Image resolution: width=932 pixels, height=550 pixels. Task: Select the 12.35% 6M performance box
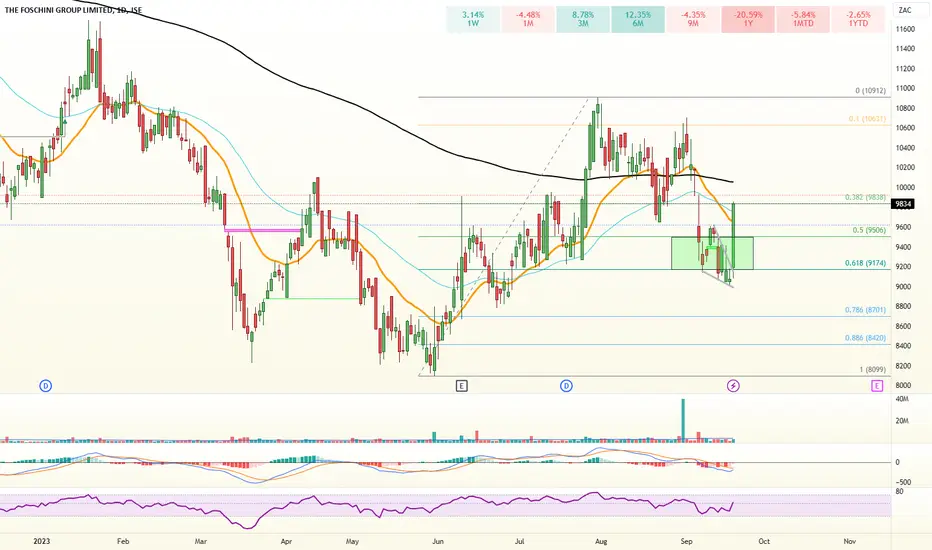tap(638, 19)
